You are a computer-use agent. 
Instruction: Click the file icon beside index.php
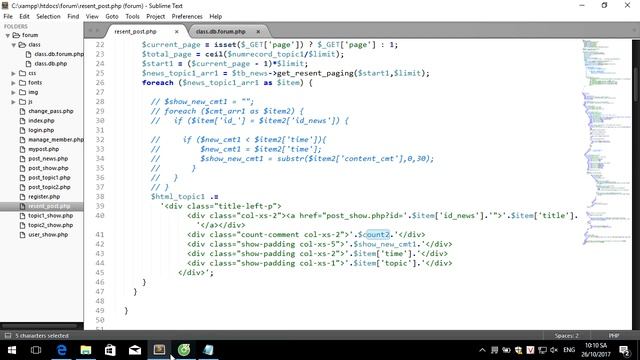[22, 121]
